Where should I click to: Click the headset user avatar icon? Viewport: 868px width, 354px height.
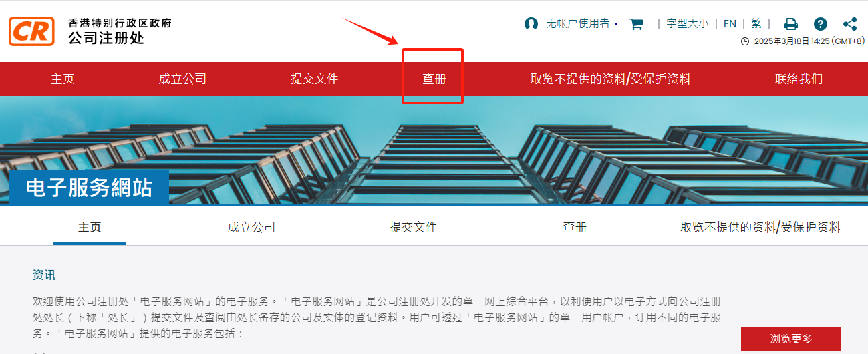(x=531, y=24)
